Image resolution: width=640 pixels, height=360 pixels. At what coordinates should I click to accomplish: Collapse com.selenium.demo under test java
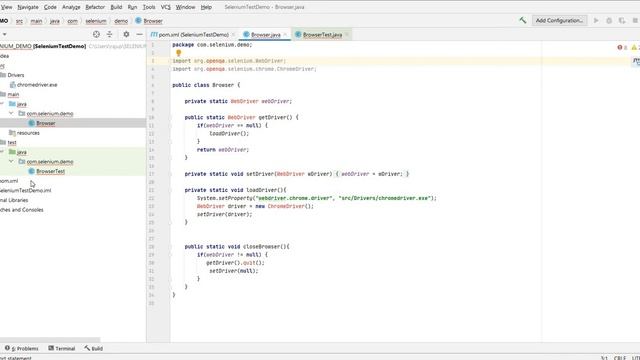[x=11, y=161]
